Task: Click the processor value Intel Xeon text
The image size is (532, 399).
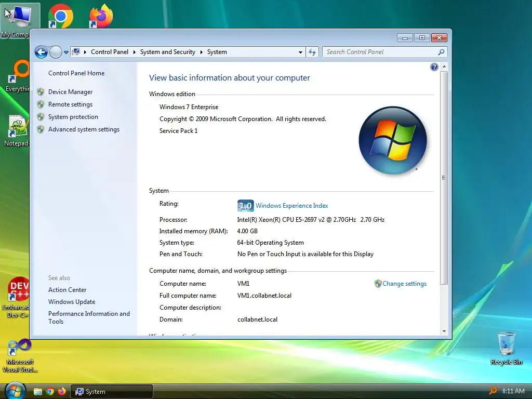Action: pyautogui.click(x=311, y=220)
